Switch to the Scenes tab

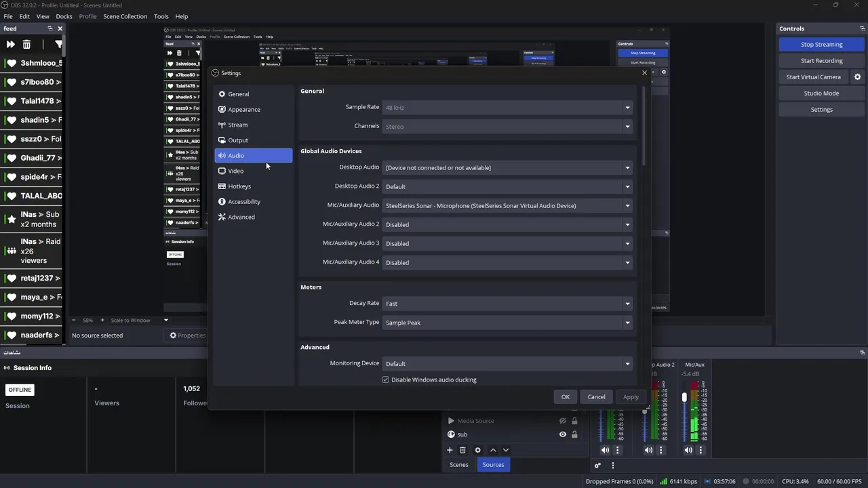tap(459, 465)
